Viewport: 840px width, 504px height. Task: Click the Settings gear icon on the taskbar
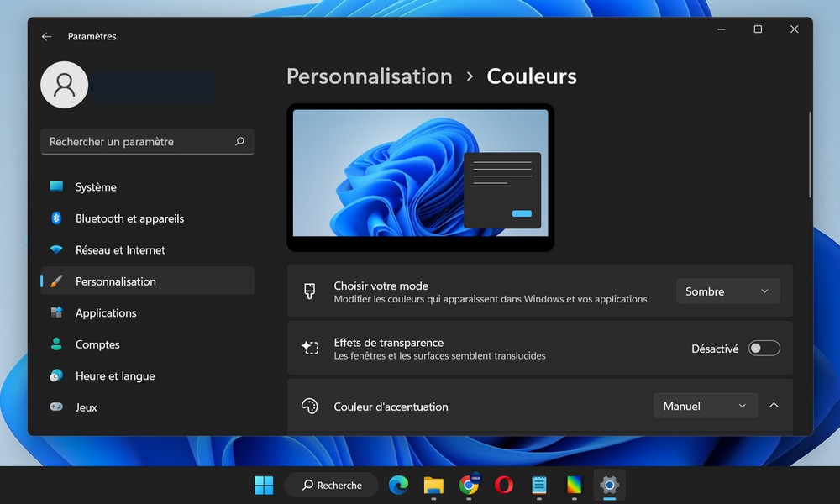tap(609, 486)
